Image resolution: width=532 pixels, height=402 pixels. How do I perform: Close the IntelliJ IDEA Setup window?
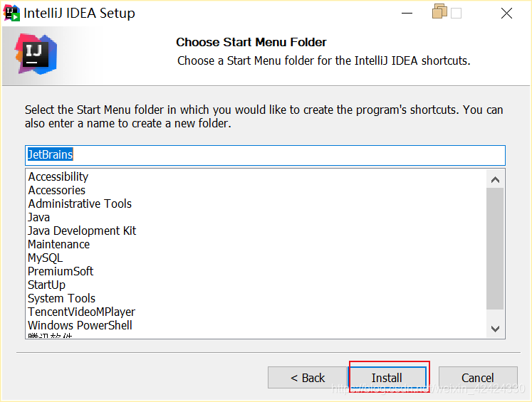coord(506,14)
